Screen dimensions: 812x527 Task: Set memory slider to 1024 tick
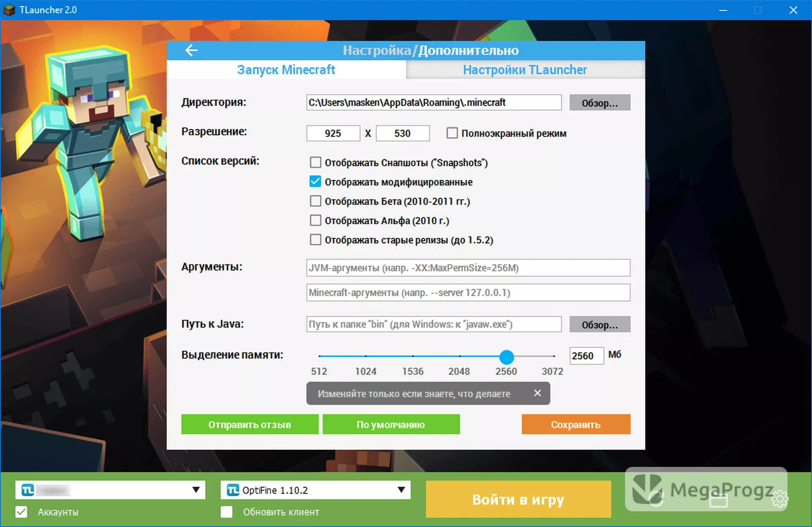pyautogui.click(x=366, y=356)
